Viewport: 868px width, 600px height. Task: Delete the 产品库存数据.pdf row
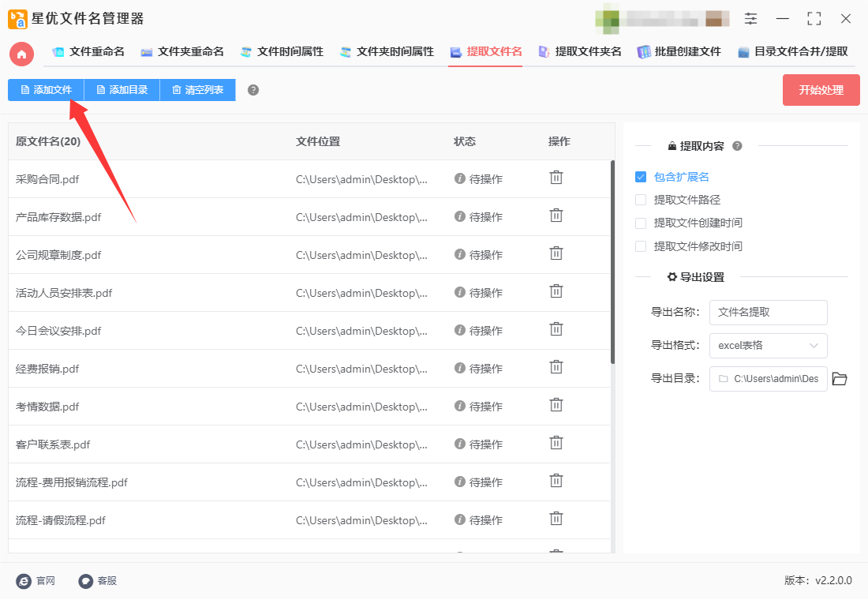[x=556, y=216]
